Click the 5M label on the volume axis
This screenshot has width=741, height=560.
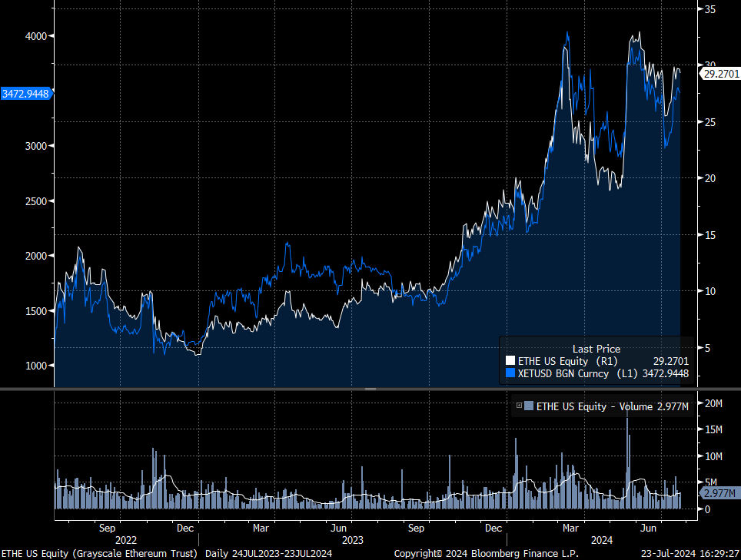711,482
